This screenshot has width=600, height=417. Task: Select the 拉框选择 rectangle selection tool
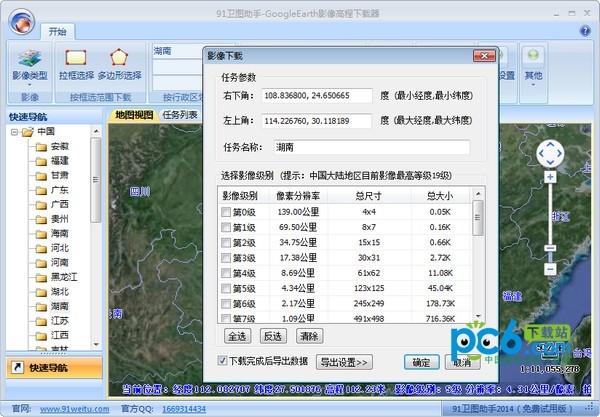(76, 64)
